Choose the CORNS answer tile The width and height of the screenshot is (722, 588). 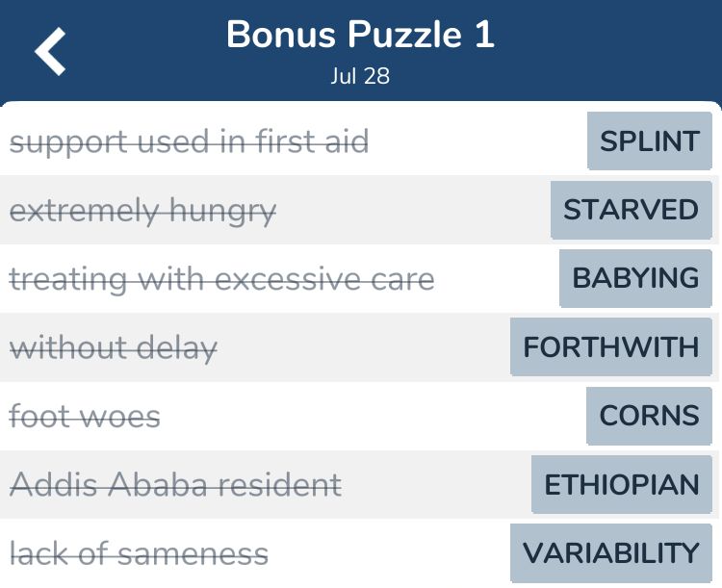tap(649, 416)
